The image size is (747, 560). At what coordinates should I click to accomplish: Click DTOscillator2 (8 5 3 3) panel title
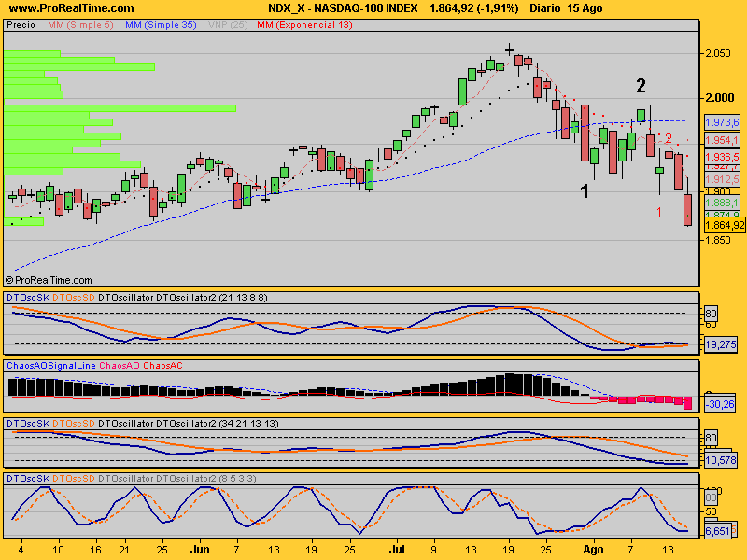205,478
